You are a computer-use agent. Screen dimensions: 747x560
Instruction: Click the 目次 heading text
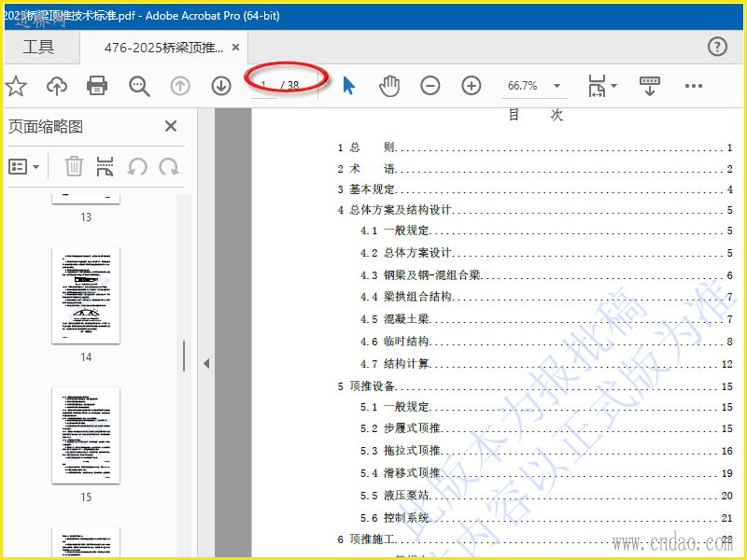pos(535,115)
